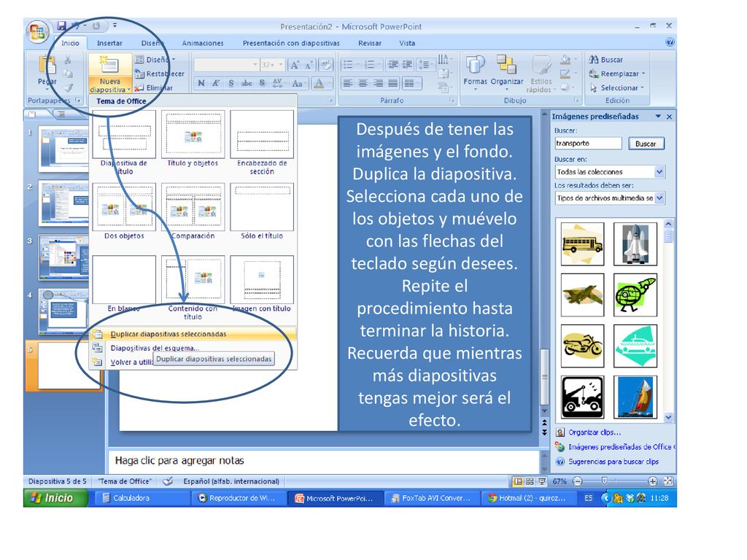The width and height of the screenshot is (747, 560).
Task: Click the Cut scissors icon
Action: click(68, 60)
